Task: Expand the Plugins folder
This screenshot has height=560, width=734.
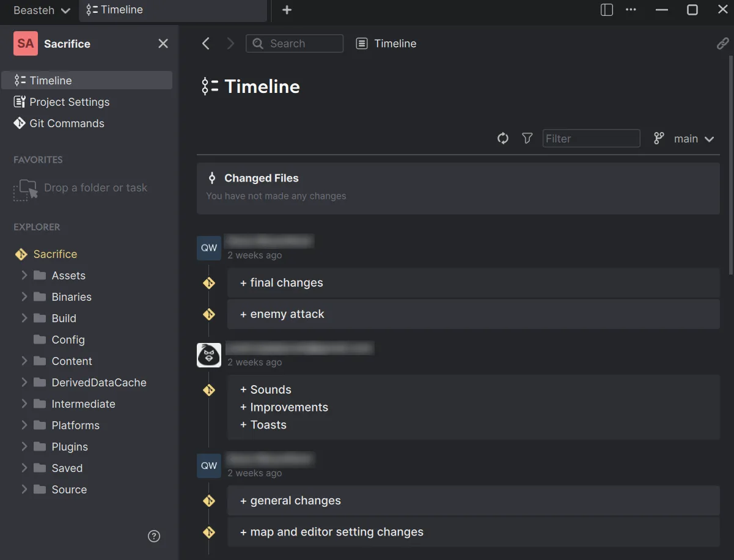Action: (x=23, y=446)
